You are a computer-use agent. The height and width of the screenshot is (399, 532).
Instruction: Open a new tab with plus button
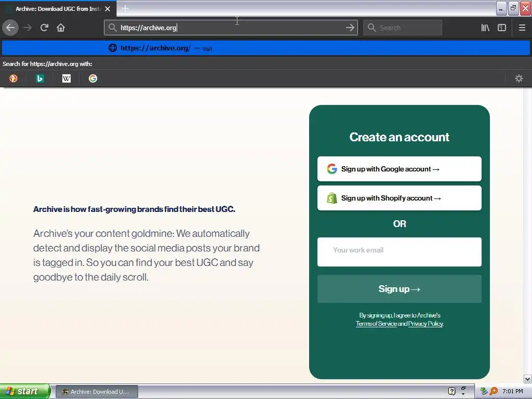coord(125,8)
